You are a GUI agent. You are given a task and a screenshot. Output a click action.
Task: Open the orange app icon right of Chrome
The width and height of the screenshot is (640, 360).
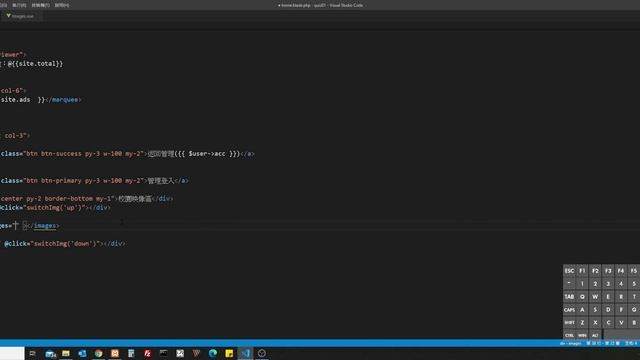pyautogui.click(x=115, y=353)
